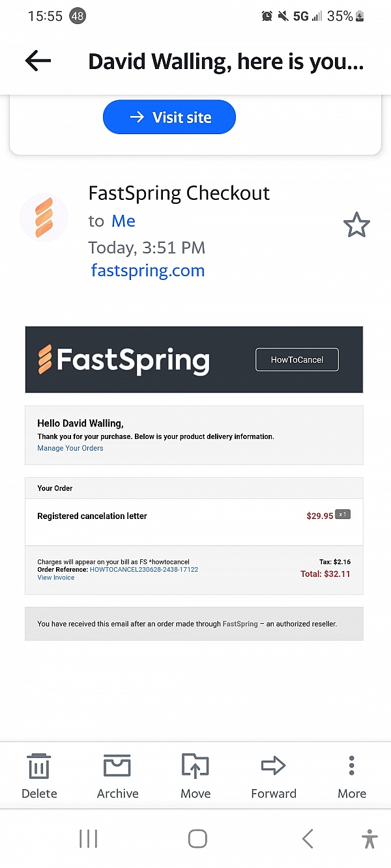Screen dimensions: 391x868
Task: Star this FastSpring email
Action: [356, 225]
